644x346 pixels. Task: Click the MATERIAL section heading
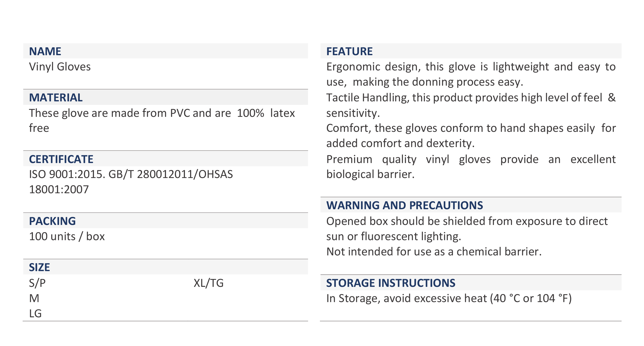[56, 97]
